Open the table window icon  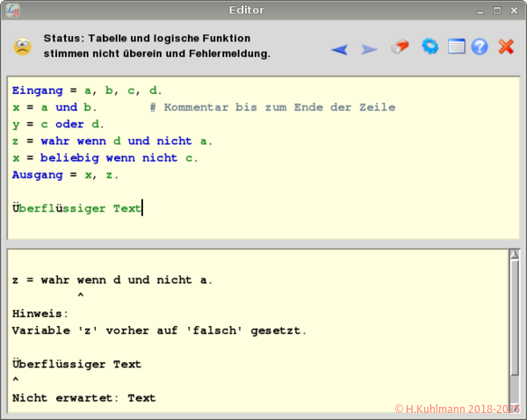coord(457,47)
